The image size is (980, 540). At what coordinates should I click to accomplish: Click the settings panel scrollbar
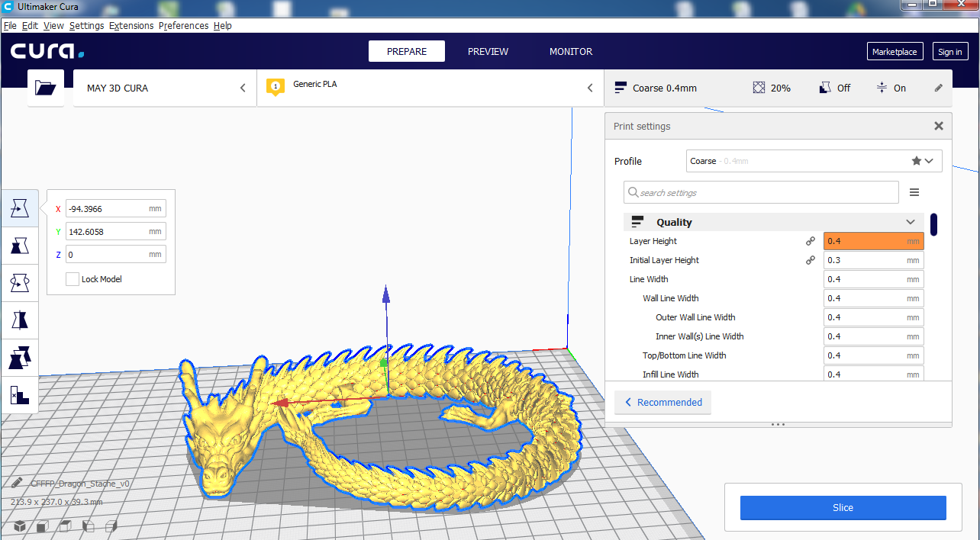pyautogui.click(x=933, y=224)
